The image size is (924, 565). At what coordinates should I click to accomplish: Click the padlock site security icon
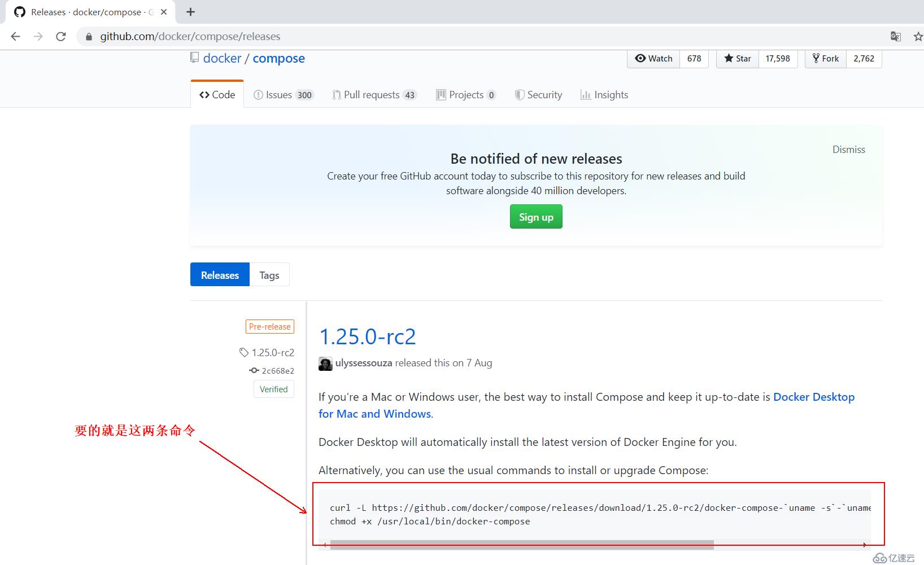(x=89, y=37)
